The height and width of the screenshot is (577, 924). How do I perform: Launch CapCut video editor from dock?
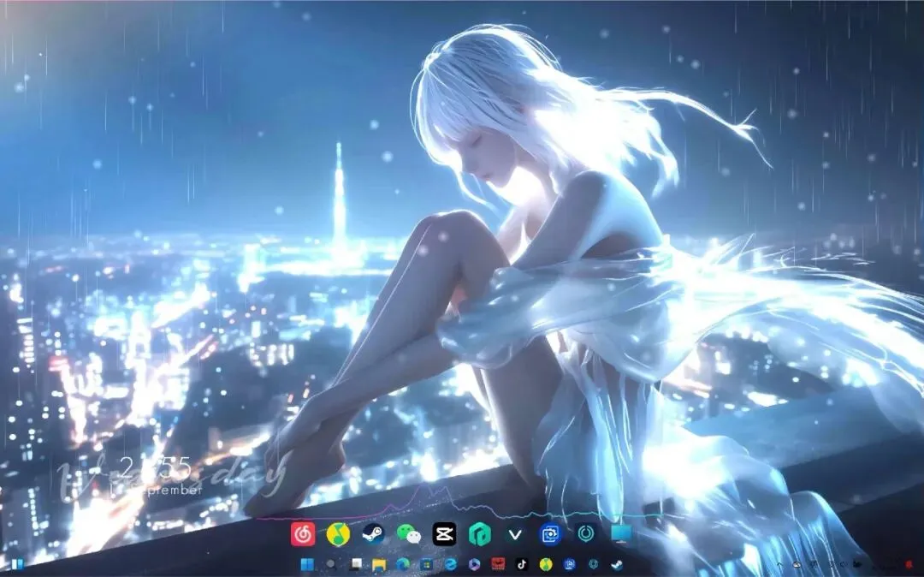point(444,534)
